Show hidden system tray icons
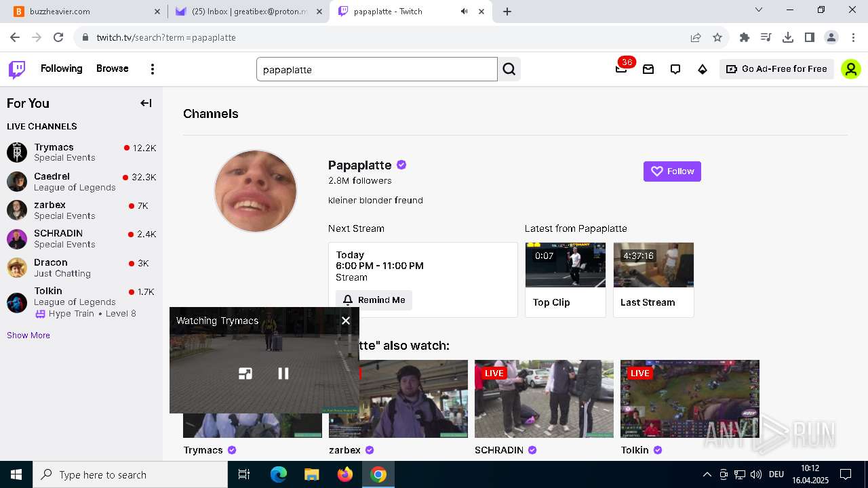The height and width of the screenshot is (488, 868). (x=707, y=474)
